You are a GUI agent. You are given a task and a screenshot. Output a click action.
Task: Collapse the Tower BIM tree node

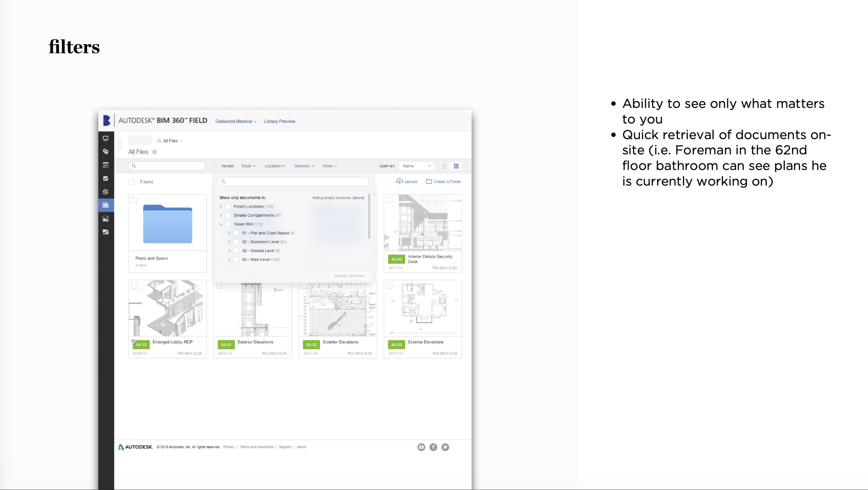tap(221, 224)
